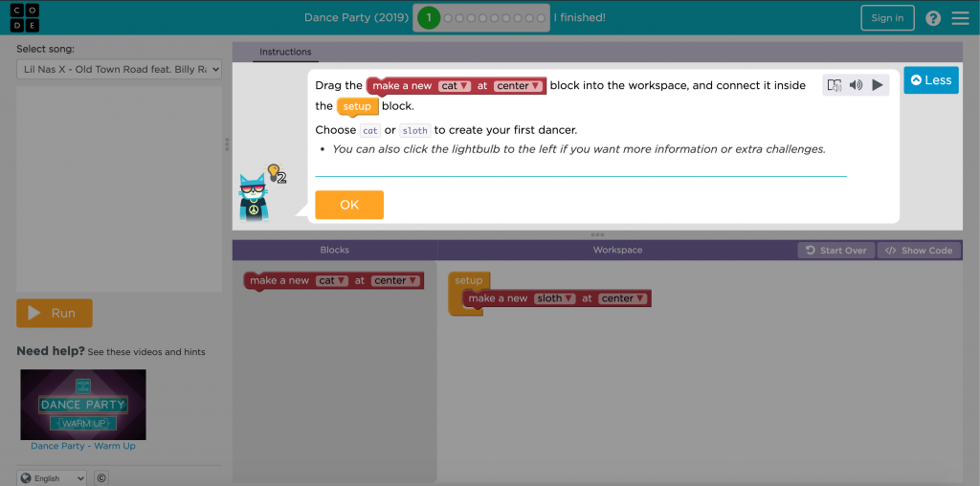Screen dimensions: 980x486
Task: Click the Dance Party (2019) title
Action: coord(356,17)
